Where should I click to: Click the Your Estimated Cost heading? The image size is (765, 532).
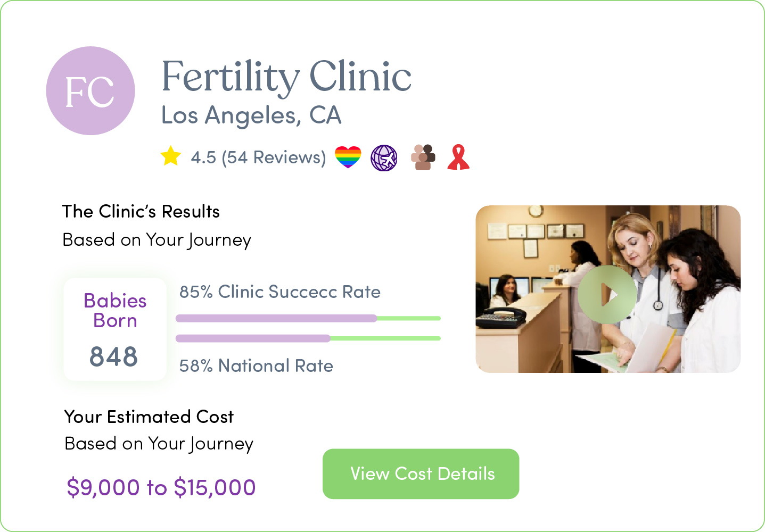[x=149, y=417]
